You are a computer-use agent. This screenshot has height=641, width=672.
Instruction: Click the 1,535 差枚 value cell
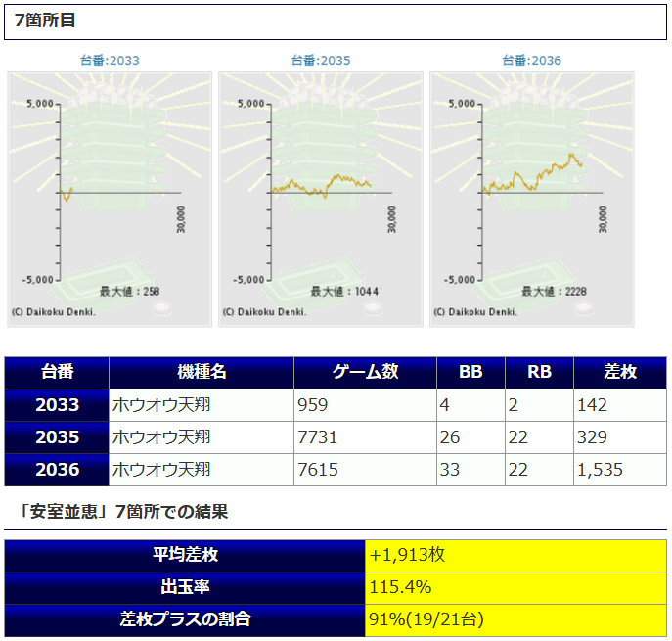click(x=620, y=470)
